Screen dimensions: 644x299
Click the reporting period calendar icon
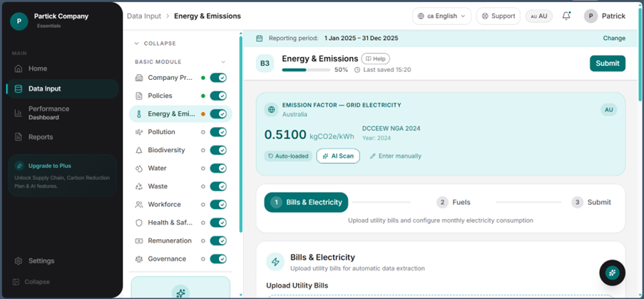[x=260, y=39]
